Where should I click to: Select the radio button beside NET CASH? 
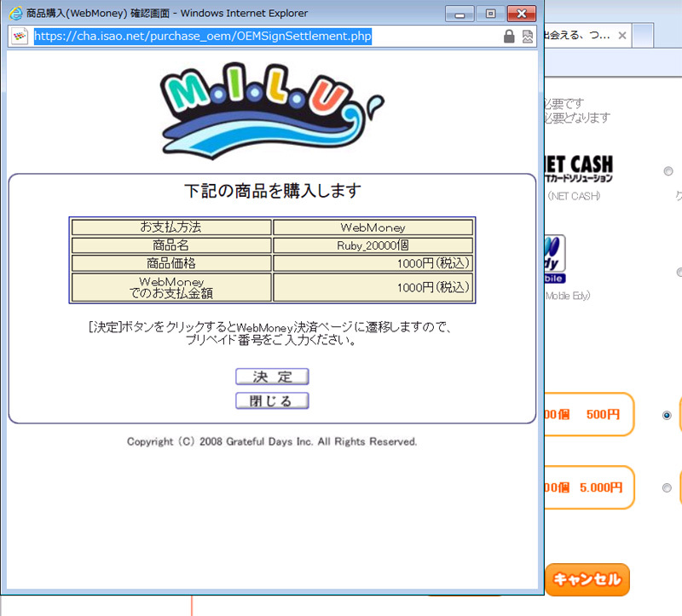coord(668,171)
